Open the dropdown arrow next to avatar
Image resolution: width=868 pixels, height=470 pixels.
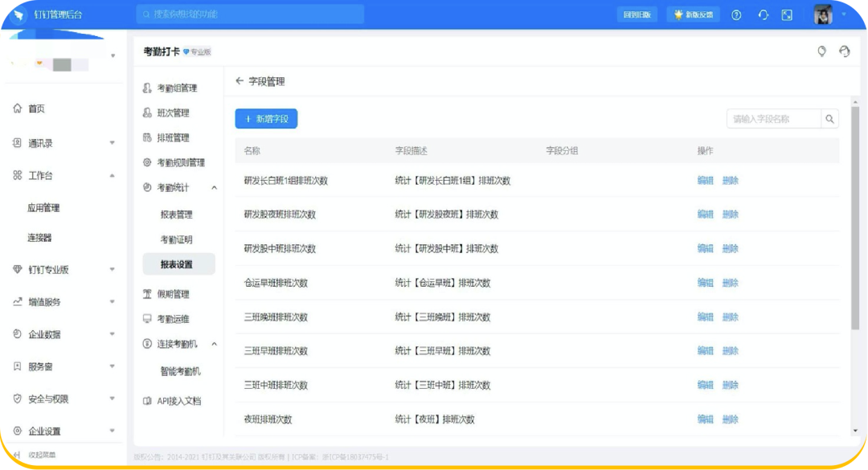[844, 14]
